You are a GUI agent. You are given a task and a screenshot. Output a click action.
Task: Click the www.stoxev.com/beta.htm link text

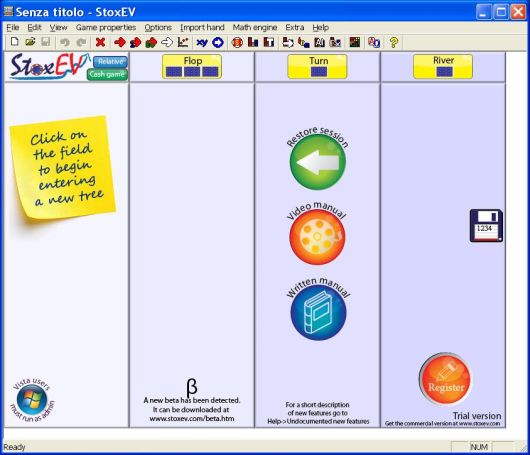(192, 418)
